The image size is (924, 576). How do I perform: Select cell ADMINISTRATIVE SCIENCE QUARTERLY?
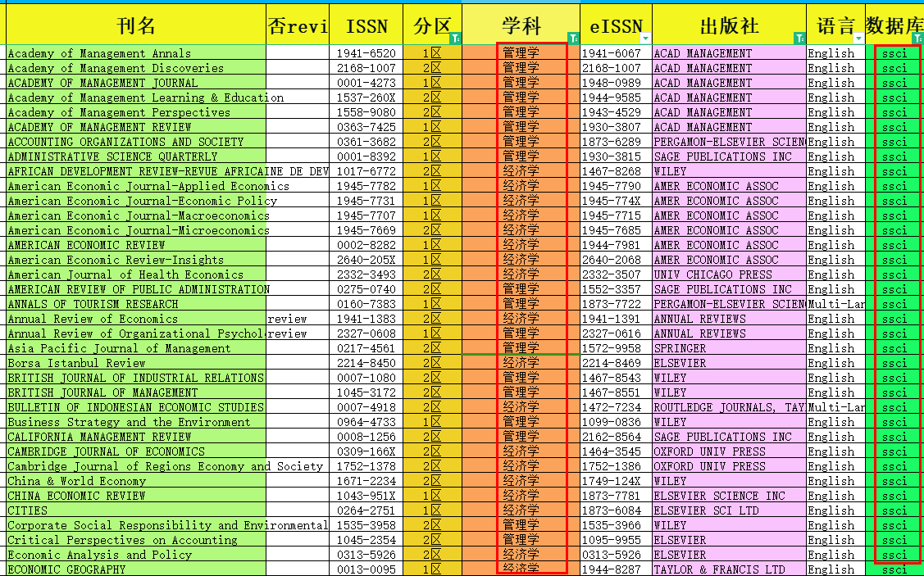[x=136, y=156]
